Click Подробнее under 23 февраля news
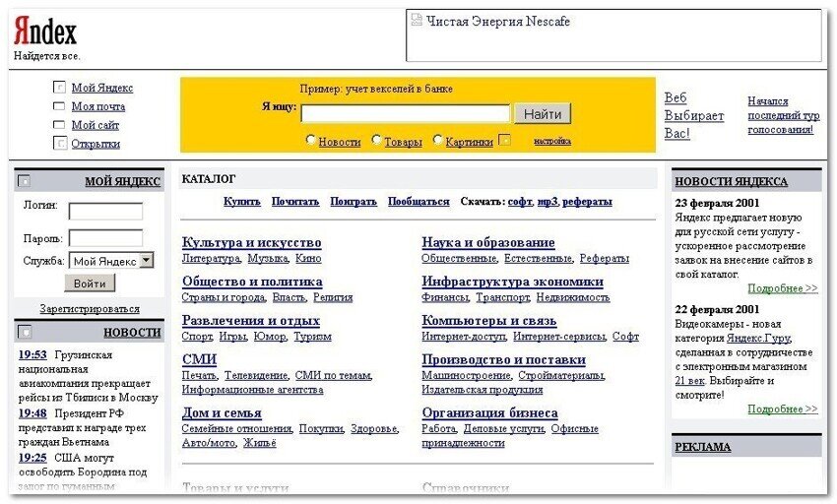The image size is (837, 504). point(783,288)
